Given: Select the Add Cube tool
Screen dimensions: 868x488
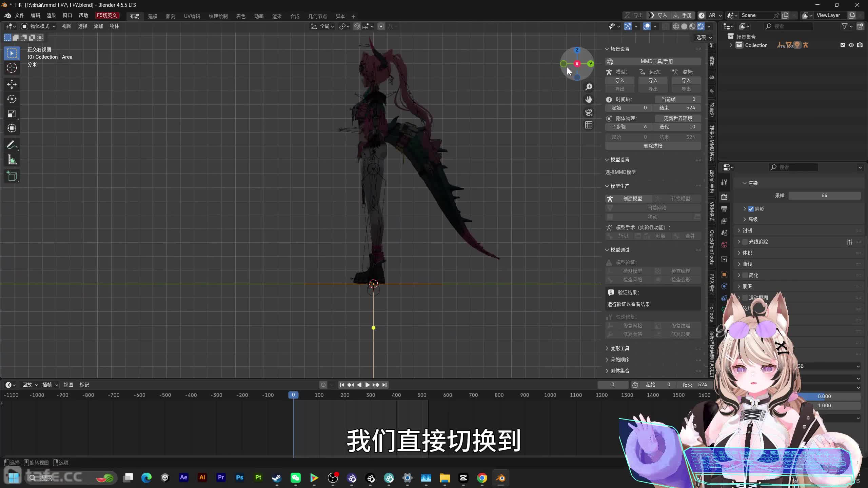Looking at the screenshot, I should pyautogui.click(x=12, y=176).
